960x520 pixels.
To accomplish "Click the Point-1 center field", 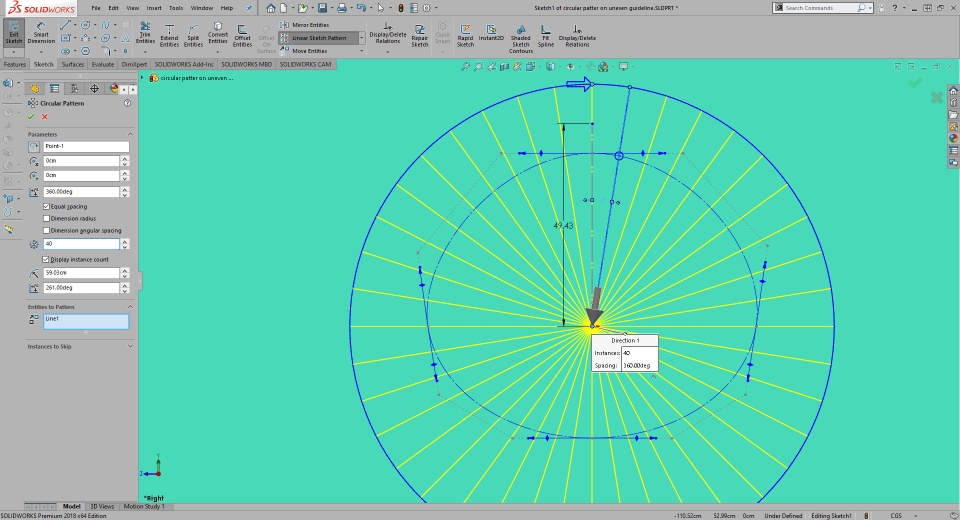I will tap(86, 146).
